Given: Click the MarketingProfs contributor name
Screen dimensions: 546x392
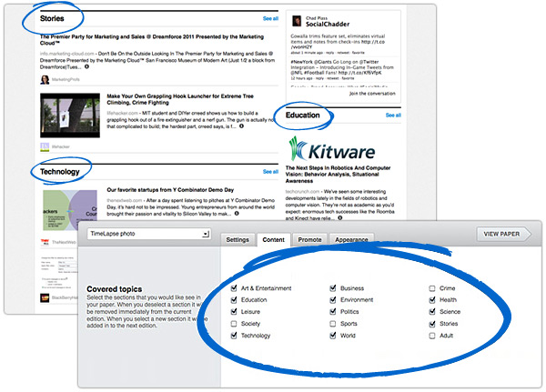Looking at the screenshot, I should click(x=66, y=80).
